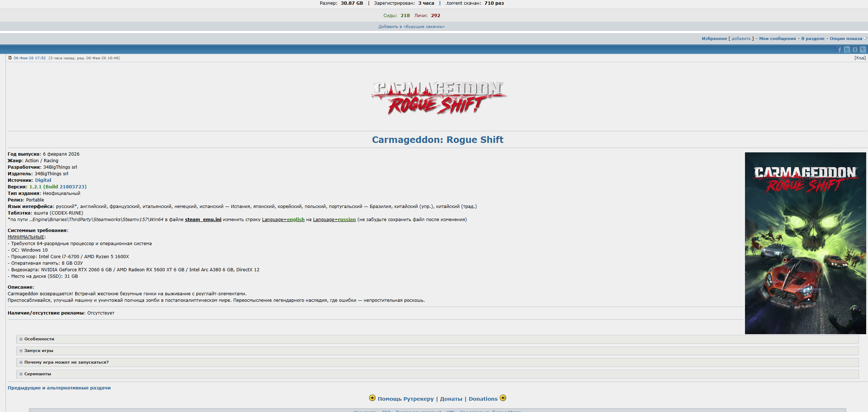Expand the Особенности spoiler
868x412 pixels.
39,339
